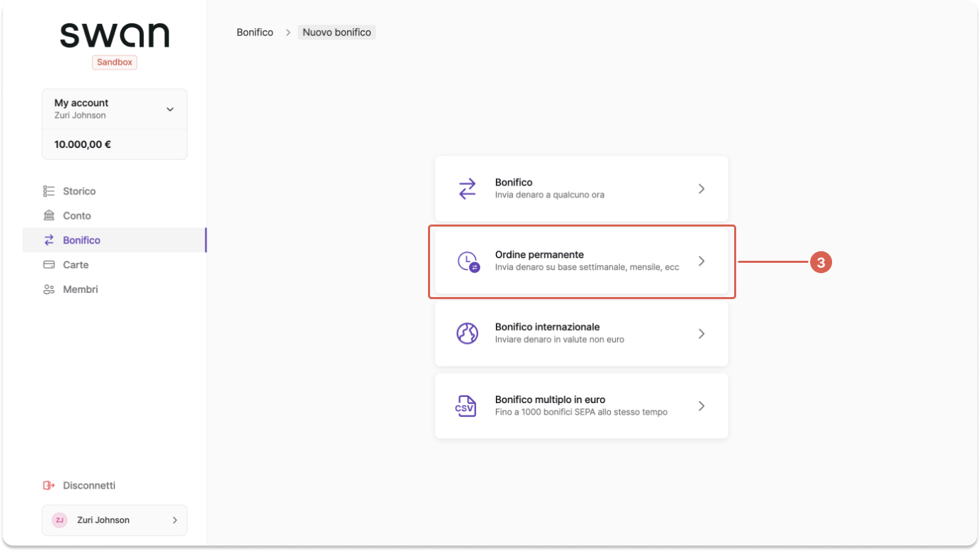This screenshot has height=551, width=980.
Task: Click the Conto bank building icon
Action: click(x=49, y=216)
